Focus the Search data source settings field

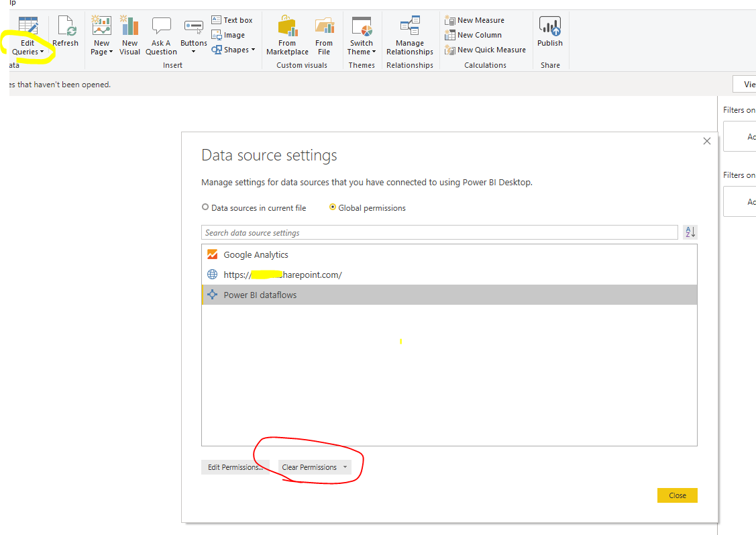pyautogui.click(x=440, y=232)
